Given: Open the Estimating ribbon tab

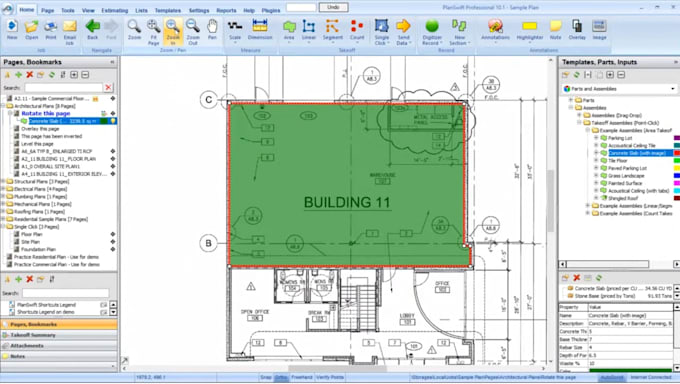Looking at the screenshot, I should pos(114,10).
